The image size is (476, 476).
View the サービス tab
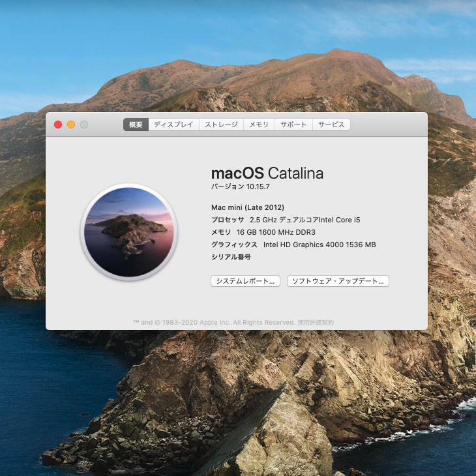pos(331,125)
